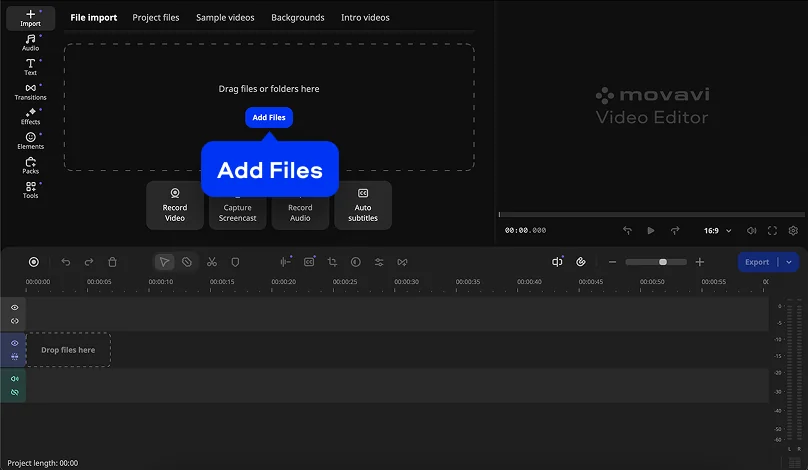Click the crop tool on timeline toolbar
Screen dimensions: 808x470
pyautogui.click(x=332, y=262)
